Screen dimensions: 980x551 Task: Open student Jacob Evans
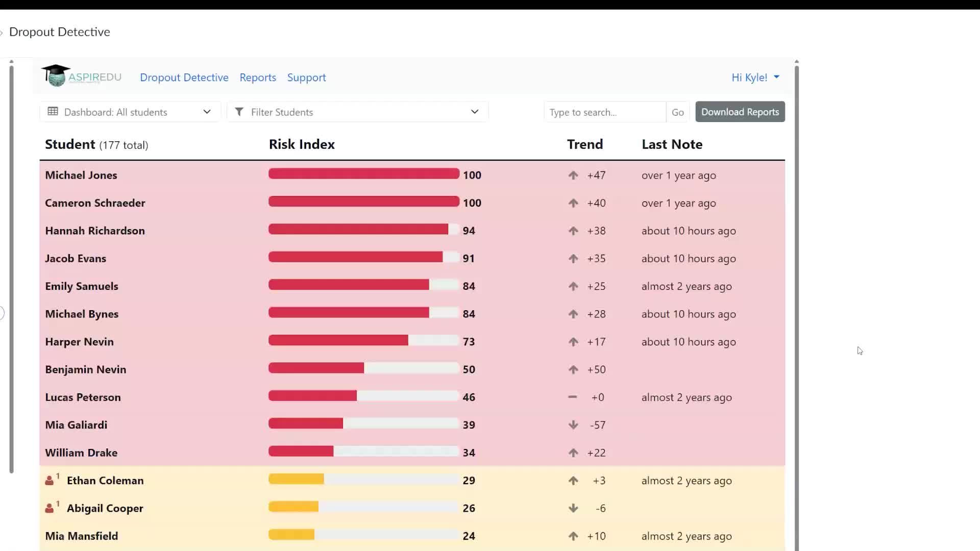tap(76, 259)
